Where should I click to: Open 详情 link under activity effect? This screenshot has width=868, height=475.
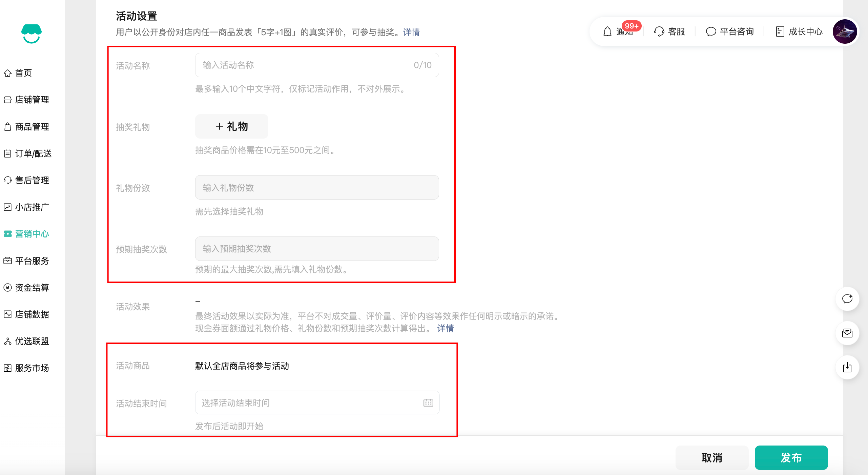(x=445, y=328)
